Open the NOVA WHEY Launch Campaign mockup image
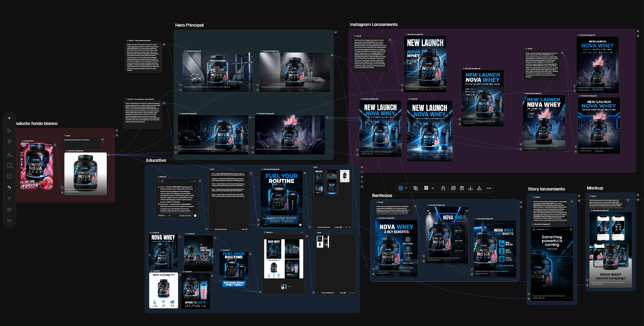644x326 pixels. pos(611,250)
